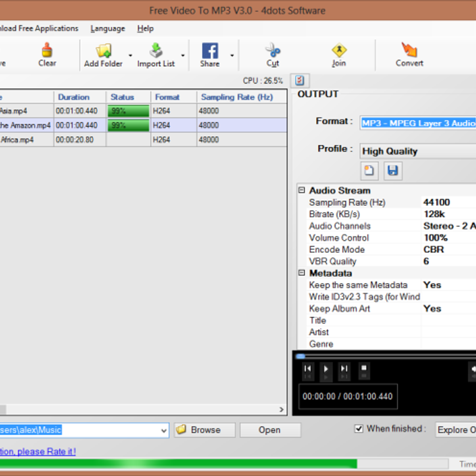Click the Open button

coord(270,430)
